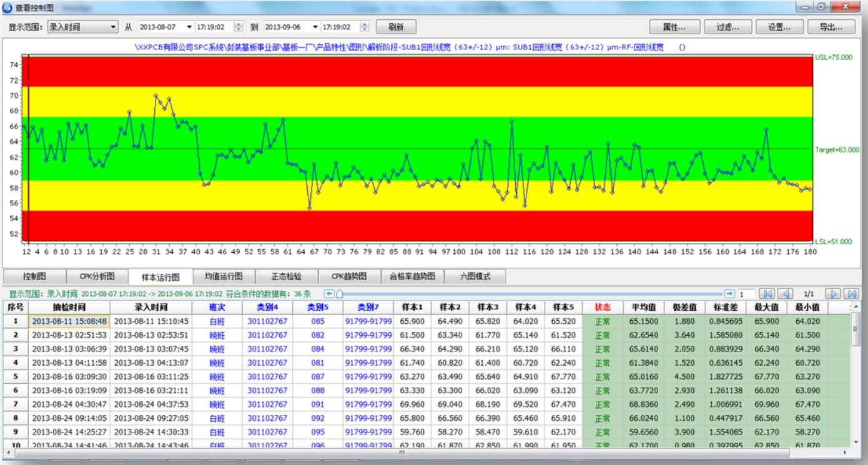The width and height of the screenshot is (868, 465).
Task: Click the 085 cell in row 1
Action: point(318,321)
